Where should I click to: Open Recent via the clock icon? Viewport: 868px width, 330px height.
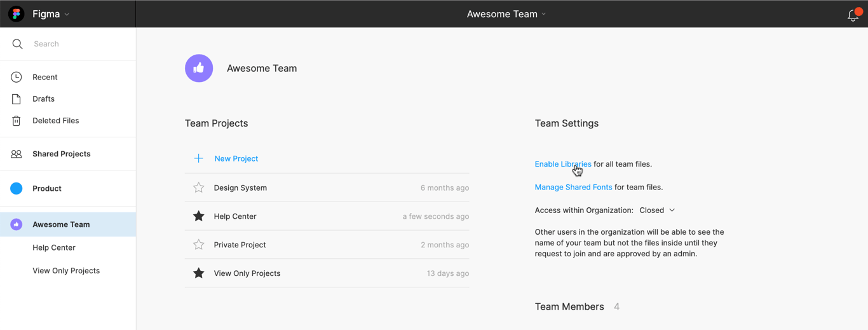click(x=17, y=77)
